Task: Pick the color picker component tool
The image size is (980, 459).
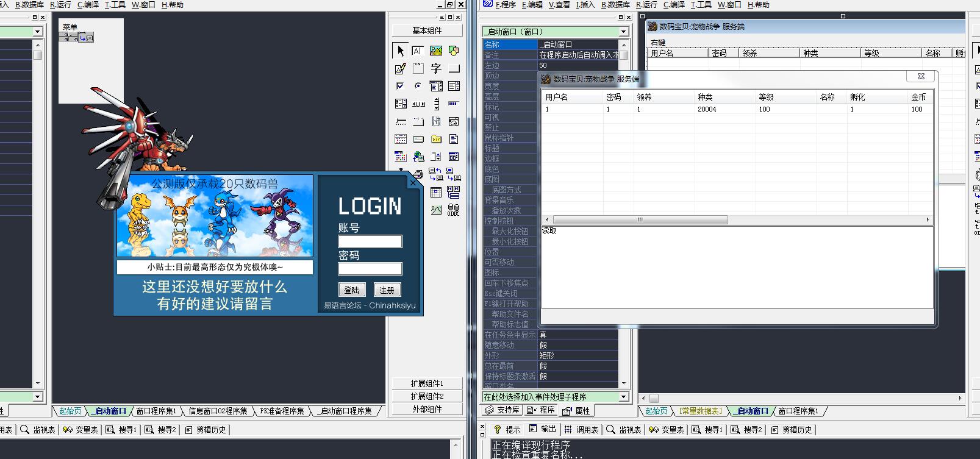Action: click(x=400, y=157)
